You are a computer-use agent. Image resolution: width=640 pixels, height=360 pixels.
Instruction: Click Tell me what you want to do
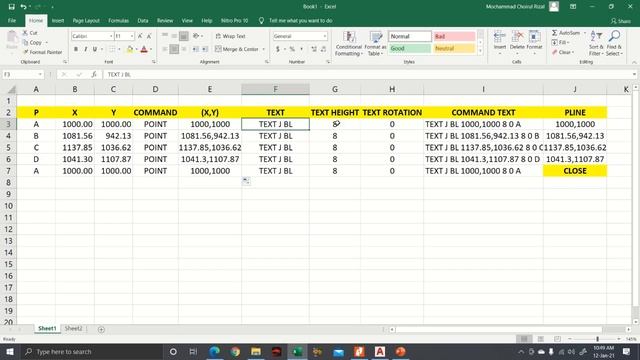click(x=300, y=20)
